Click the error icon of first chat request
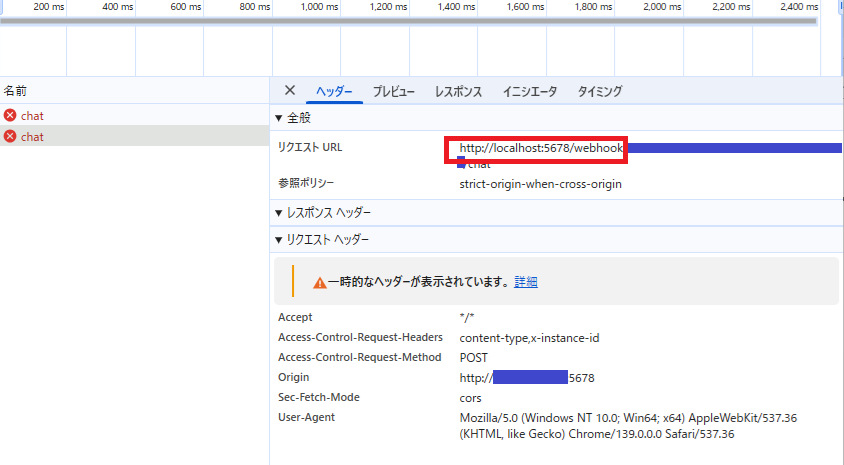 (x=11, y=116)
